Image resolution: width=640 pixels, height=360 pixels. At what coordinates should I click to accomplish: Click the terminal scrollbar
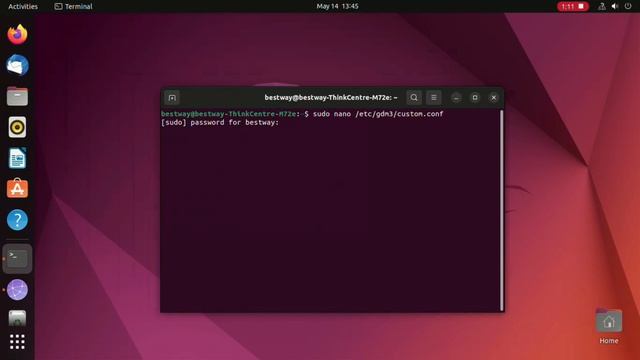[502, 210]
